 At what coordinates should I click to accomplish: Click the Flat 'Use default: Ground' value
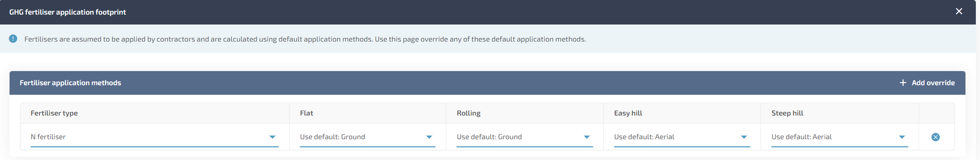click(x=333, y=137)
